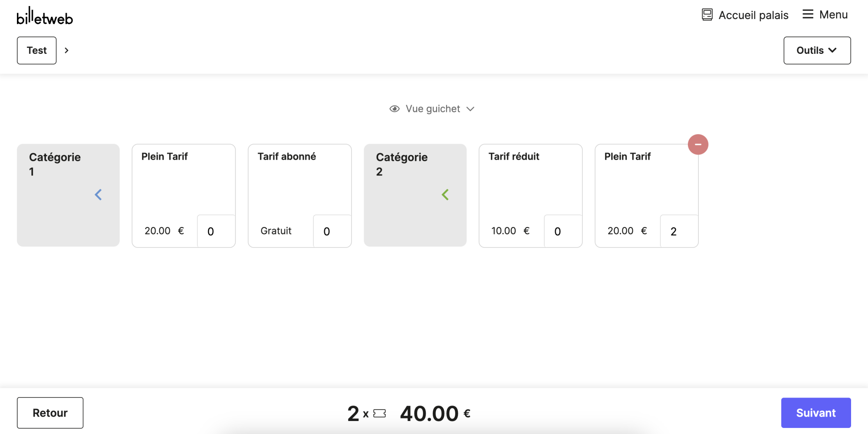Click the Retour button
This screenshot has height=434, width=868.
50,413
